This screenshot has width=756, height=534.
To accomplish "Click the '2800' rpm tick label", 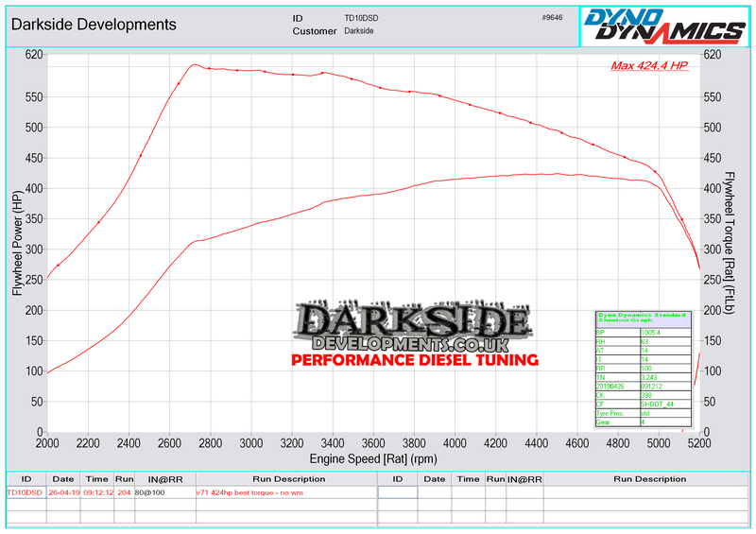I will 210,443.
